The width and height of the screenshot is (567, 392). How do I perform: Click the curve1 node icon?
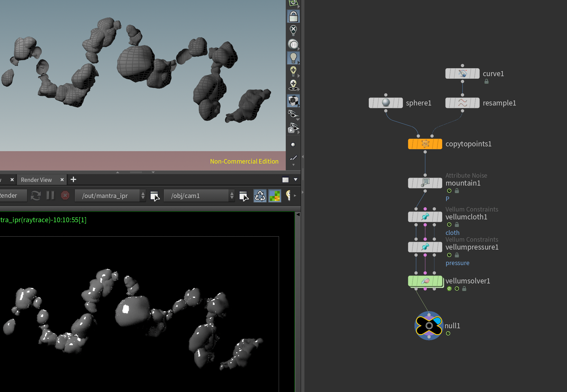(x=463, y=74)
